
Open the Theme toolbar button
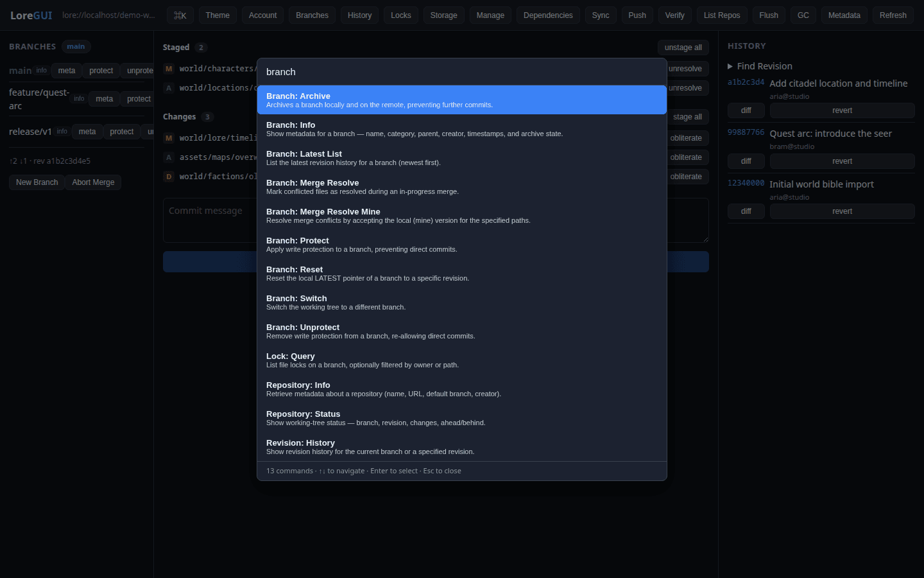(218, 15)
